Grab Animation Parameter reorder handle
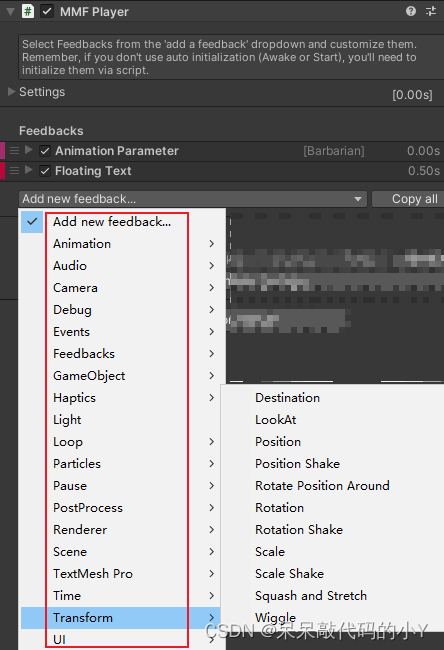The width and height of the screenshot is (444, 650). coord(15,150)
